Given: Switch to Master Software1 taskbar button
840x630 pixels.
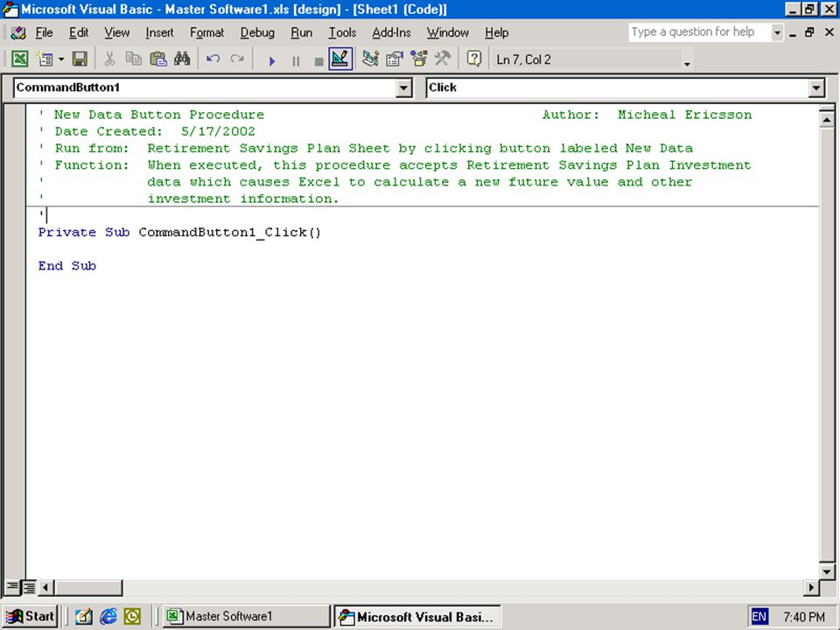Looking at the screenshot, I should tap(245, 617).
